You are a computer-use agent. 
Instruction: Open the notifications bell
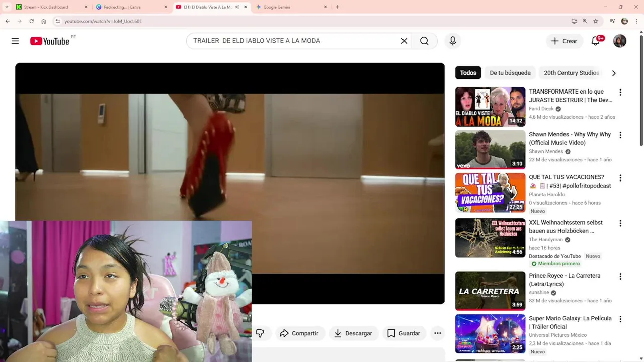click(596, 41)
